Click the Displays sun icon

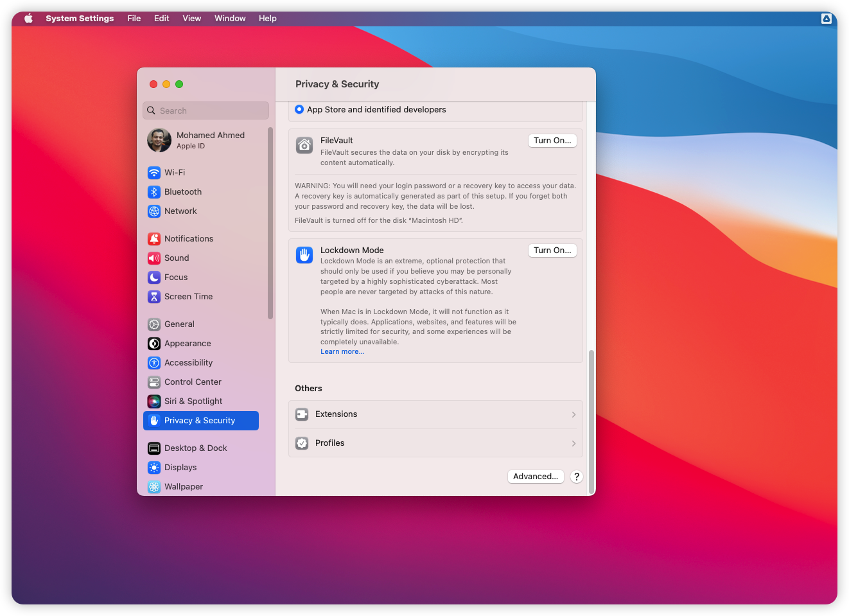point(154,468)
